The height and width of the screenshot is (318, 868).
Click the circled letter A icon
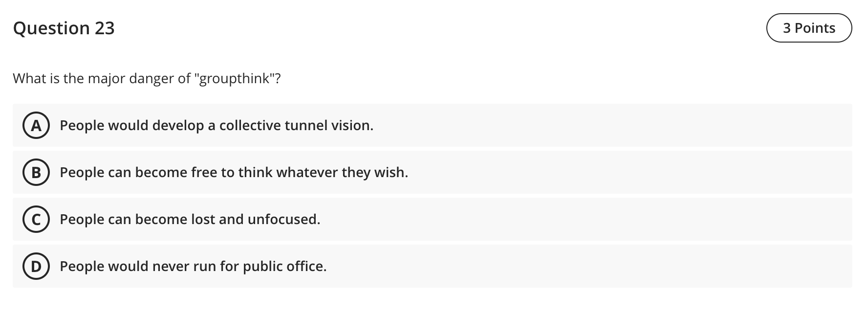[x=35, y=125]
